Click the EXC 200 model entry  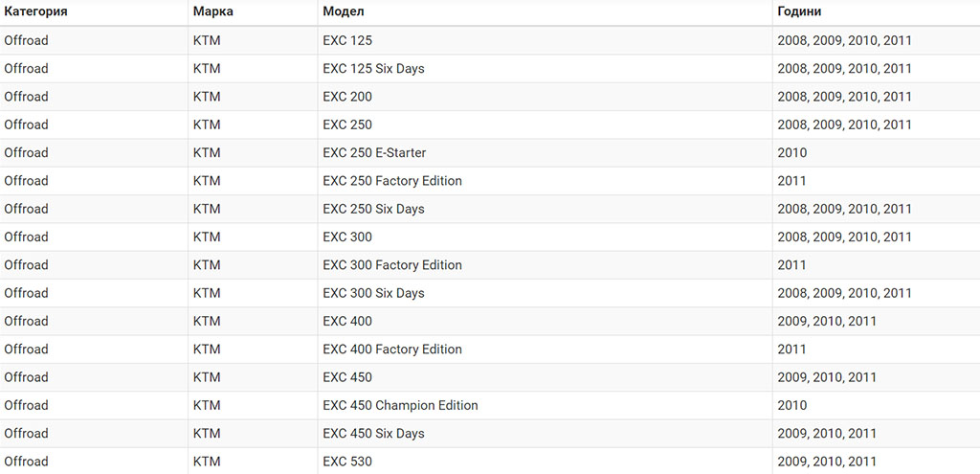point(347,97)
